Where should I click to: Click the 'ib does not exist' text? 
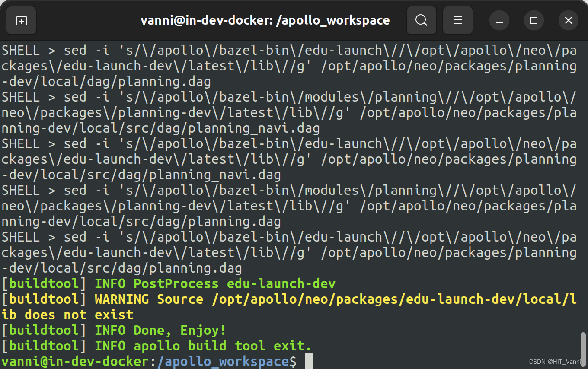[x=67, y=315]
